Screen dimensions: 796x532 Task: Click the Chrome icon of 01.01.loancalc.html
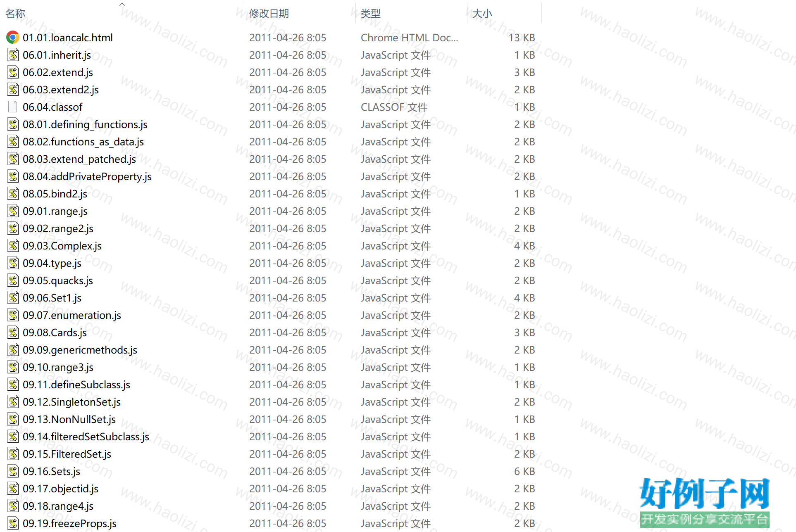[x=13, y=38]
